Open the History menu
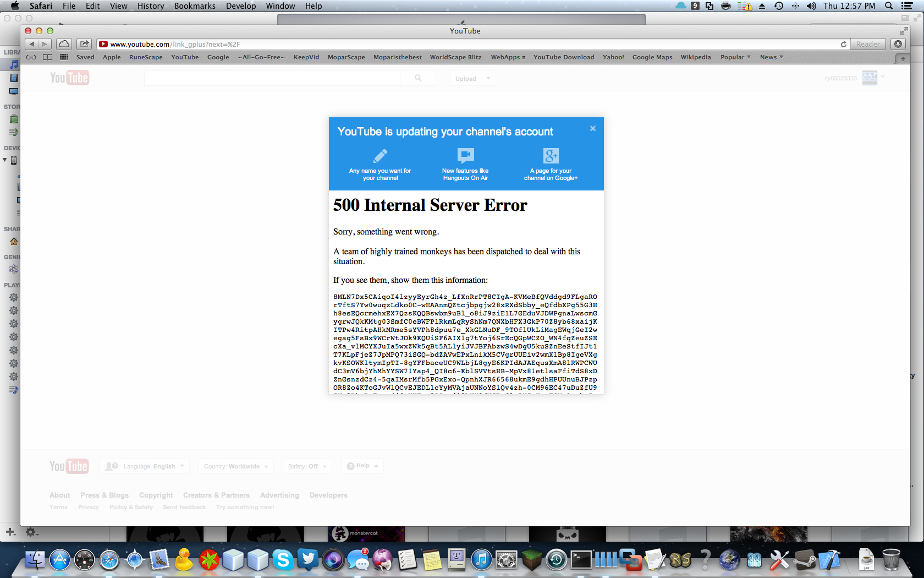924x578 pixels. (151, 6)
